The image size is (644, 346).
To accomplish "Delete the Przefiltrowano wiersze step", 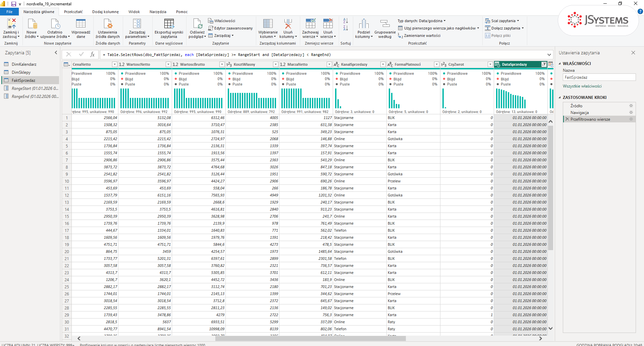I will point(567,119).
